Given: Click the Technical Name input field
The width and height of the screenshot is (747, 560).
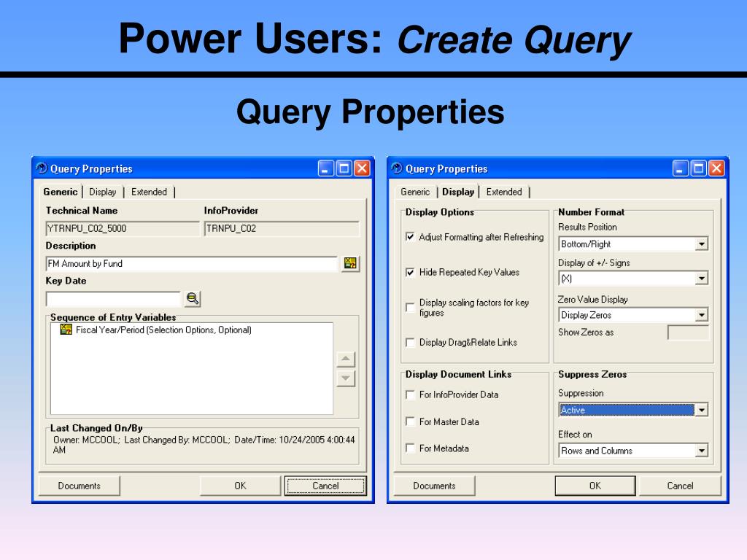Looking at the screenshot, I should coord(123,228).
